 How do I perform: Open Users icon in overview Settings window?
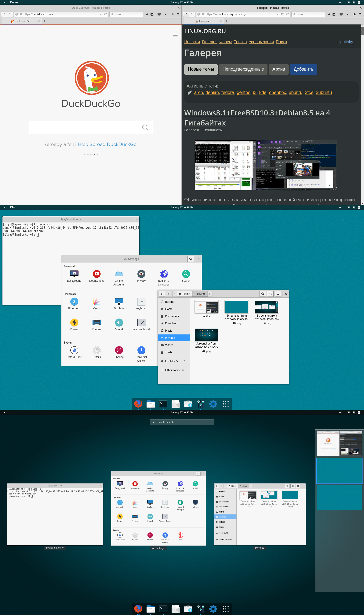180,536
